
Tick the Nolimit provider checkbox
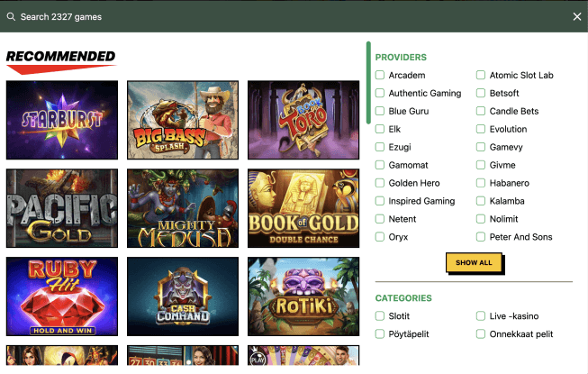(x=481, y=219)
